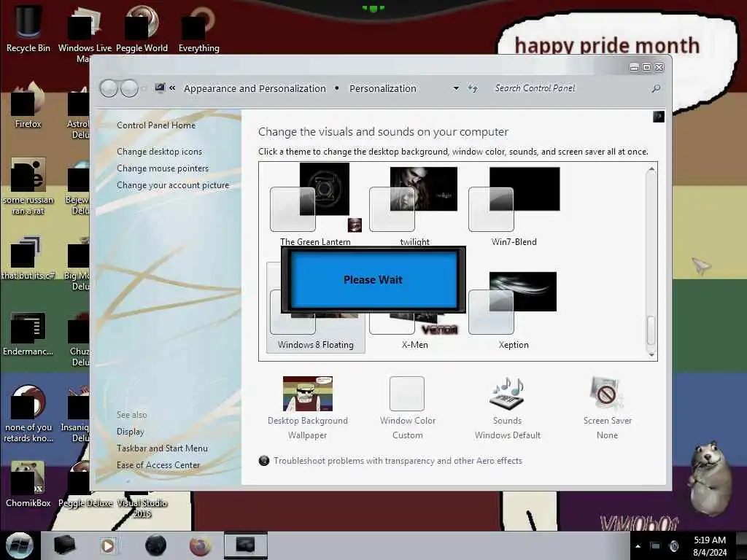Viewport: 747px width, 560px height.
Task: Open Peggle Deluxe desktop shortcut
Action: coord(85,484)
